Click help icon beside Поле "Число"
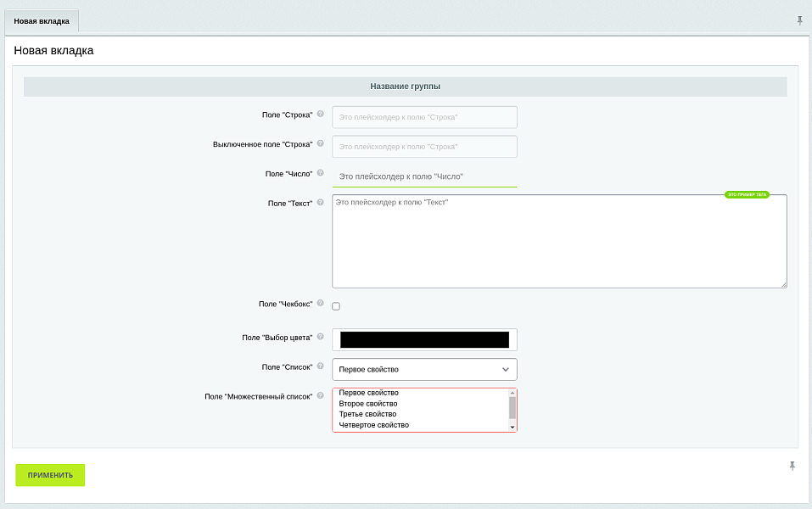Image resolution: width=812 pixels, height=509 pixels. (x=321, y=173)
